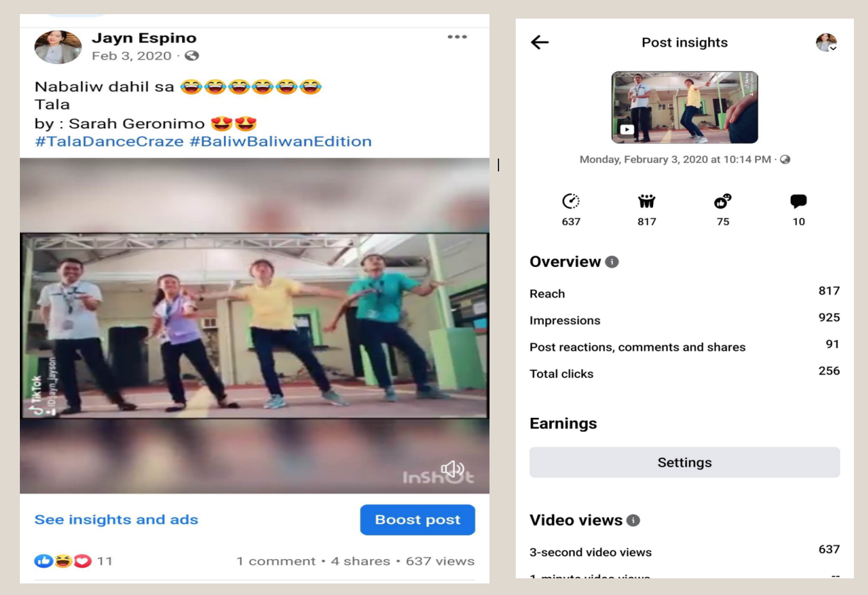868x595 pixels.
Task: View the 4 shares list
Action: (361, 561)
